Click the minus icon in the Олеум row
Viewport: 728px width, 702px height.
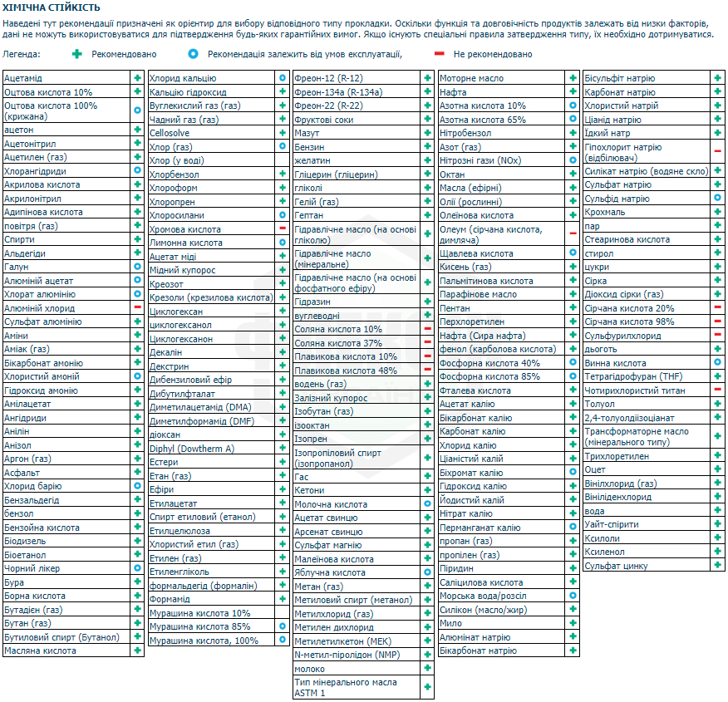pyautogui.click(x=573, y=233)
